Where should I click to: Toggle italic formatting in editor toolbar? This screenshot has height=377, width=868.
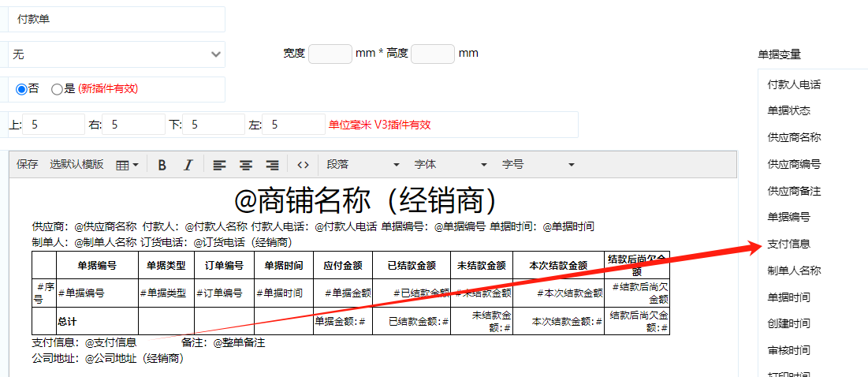click(x=188, y=165)
